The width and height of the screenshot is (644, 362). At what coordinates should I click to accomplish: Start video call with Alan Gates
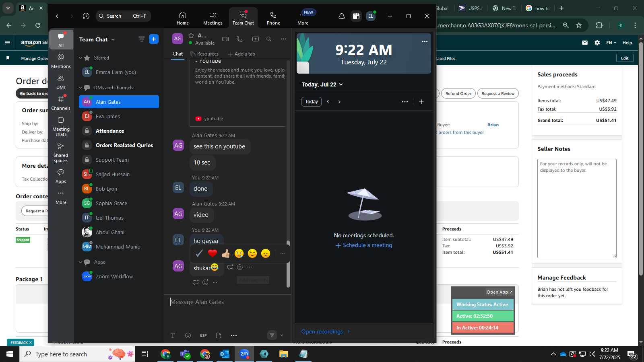pyautogui.click(x=225, y=39)
